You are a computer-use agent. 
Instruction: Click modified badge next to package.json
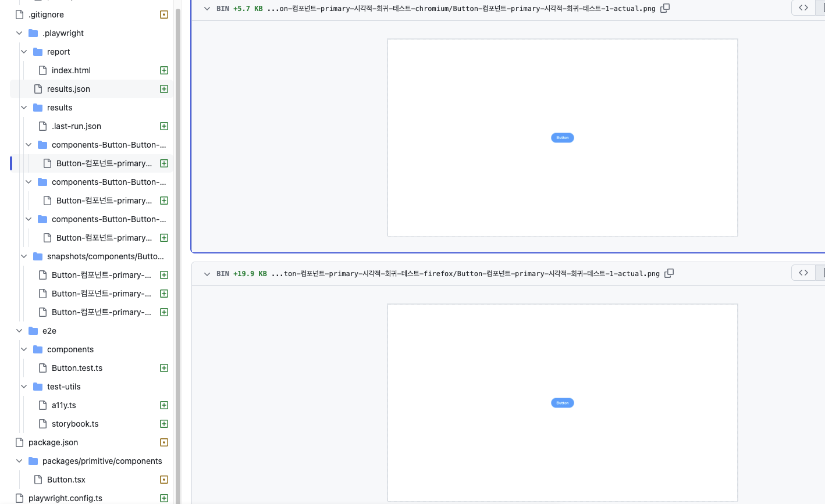[164, 442]
